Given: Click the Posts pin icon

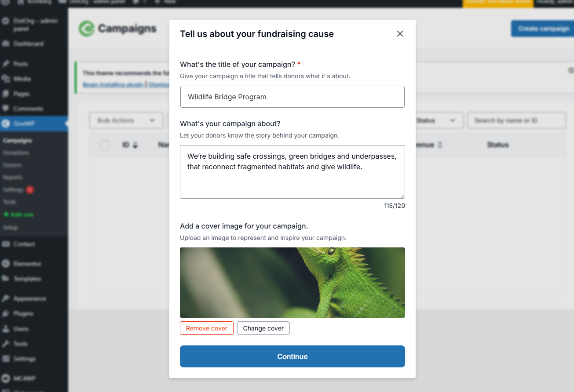Looking at the screenshot, I should pos(6,64).
